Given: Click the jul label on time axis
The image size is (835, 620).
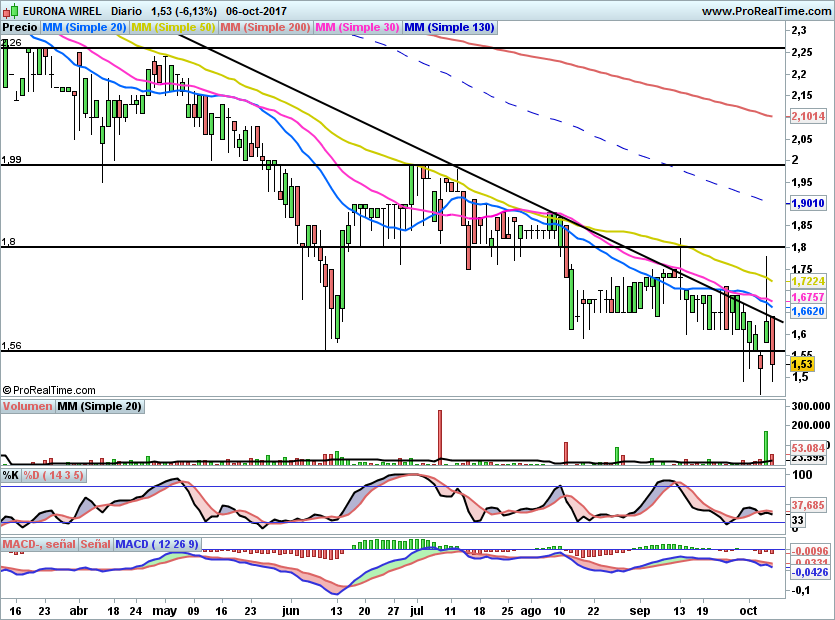Looking at the screenshot, I should coord(417,611).
